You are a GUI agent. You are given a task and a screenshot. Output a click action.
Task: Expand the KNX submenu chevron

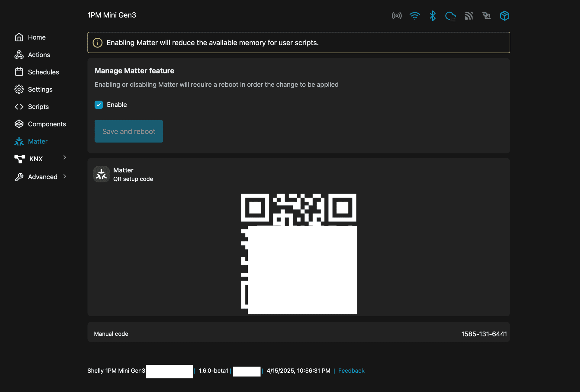[x=65, y=157]
